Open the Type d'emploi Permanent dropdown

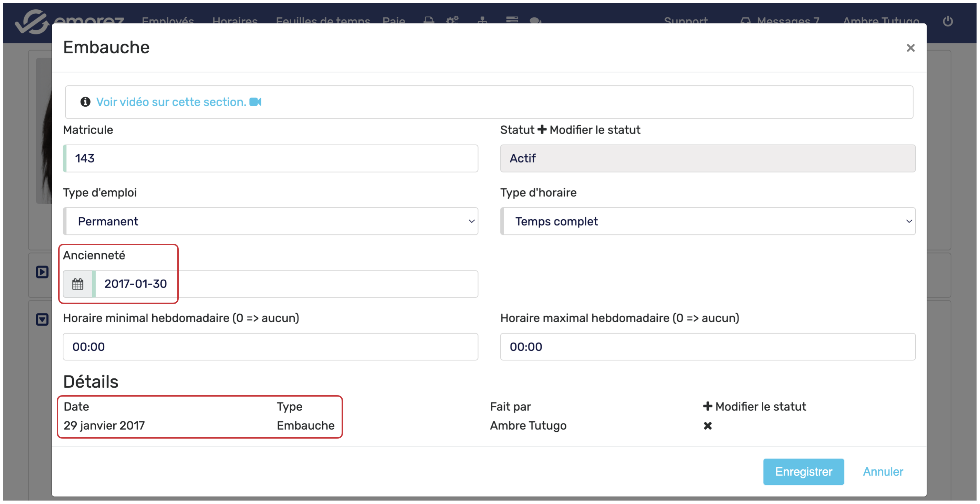[x=271, y=221]
